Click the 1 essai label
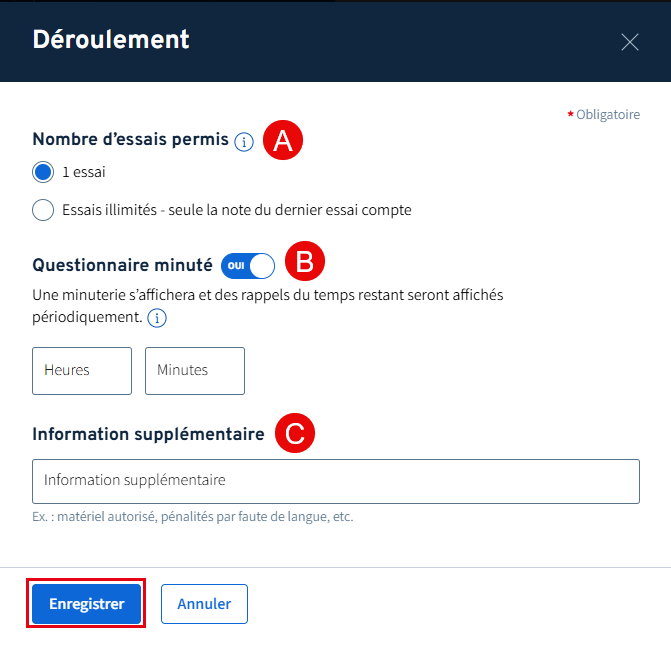This screenshot has width=671, height=646. click(84, 172)
